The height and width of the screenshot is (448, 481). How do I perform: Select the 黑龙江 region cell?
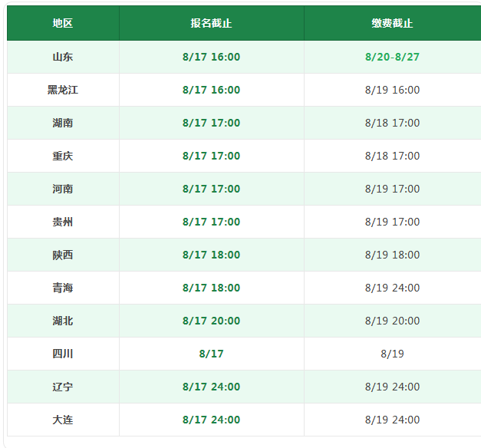(63, 90)
